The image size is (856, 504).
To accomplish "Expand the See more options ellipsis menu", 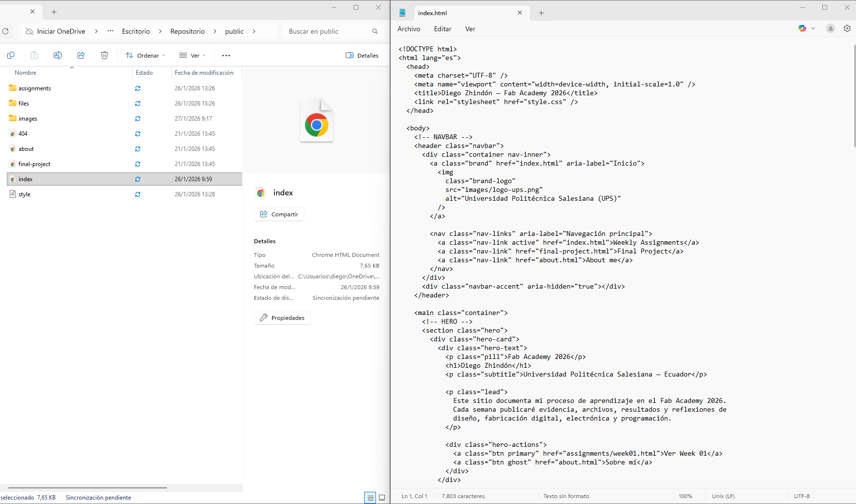I will 226,55.
